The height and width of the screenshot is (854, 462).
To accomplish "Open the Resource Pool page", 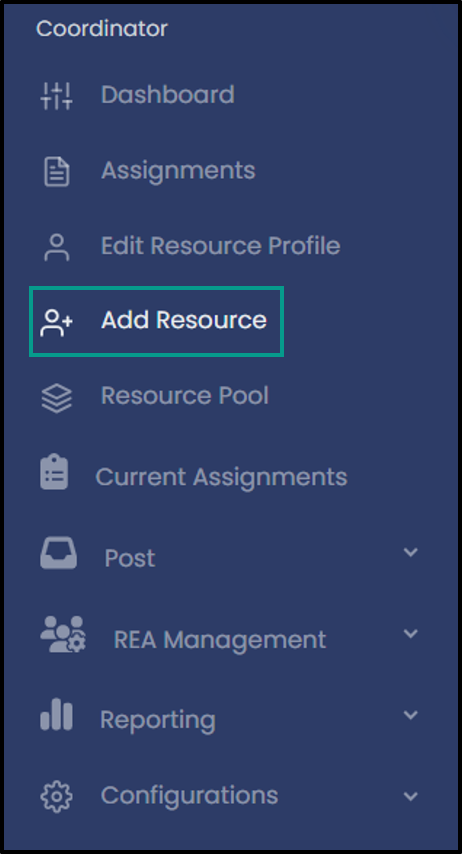I will click(x=185, y=395).
